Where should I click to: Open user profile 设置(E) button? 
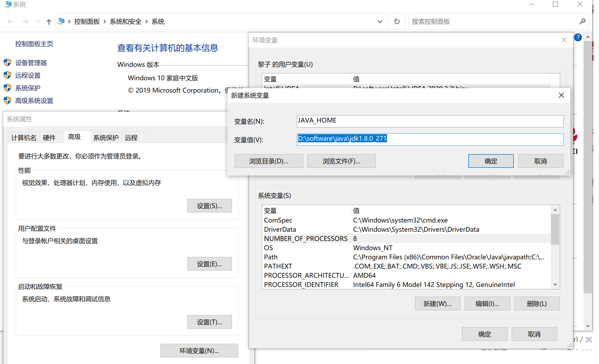click(x=209, y=264)
